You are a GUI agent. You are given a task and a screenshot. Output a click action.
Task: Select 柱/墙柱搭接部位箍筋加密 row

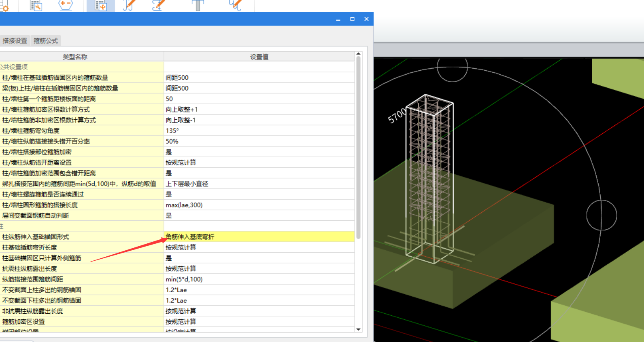coord(82,152)
